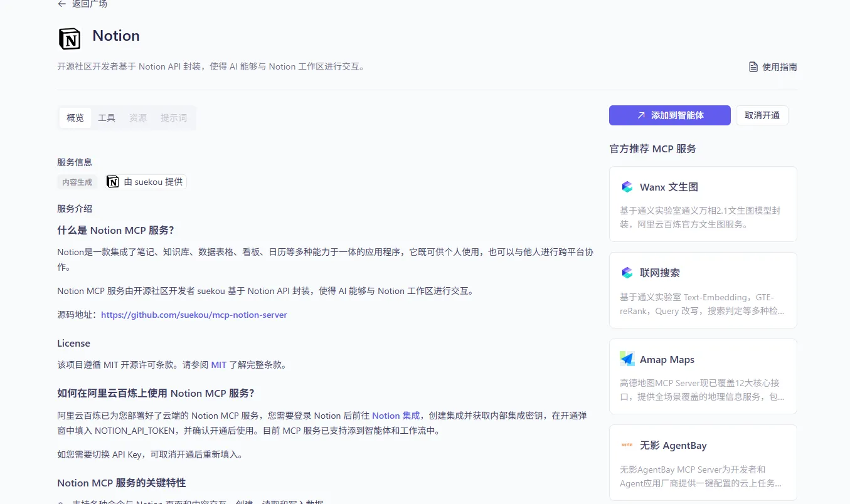
Task: Click the back arrow icon beside 返回广场
Action: click(x=61, y=4)
